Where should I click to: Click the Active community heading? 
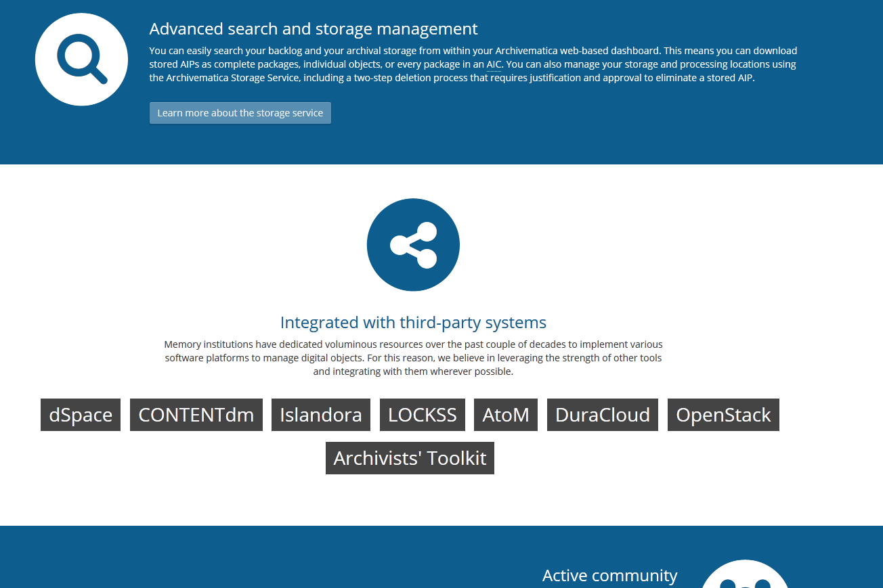pos(609,576)
